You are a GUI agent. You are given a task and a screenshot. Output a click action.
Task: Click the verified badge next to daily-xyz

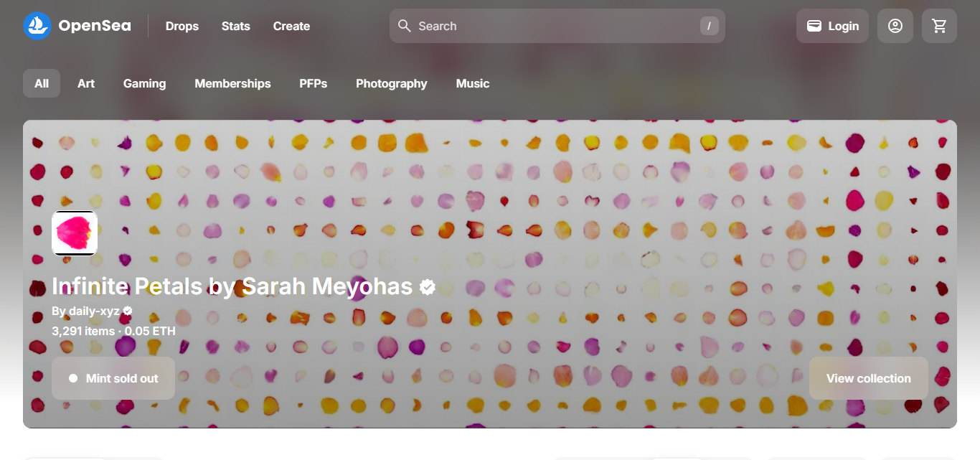[x=128, y=311]
